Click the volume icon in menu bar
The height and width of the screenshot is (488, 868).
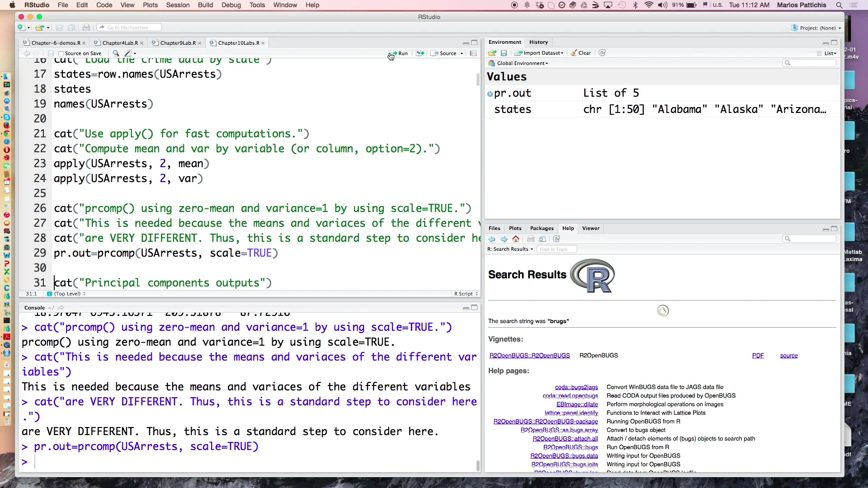pos(663,5)
